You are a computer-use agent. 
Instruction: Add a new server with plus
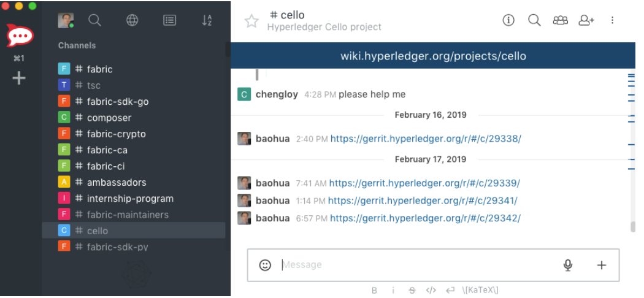click(19, 78)
